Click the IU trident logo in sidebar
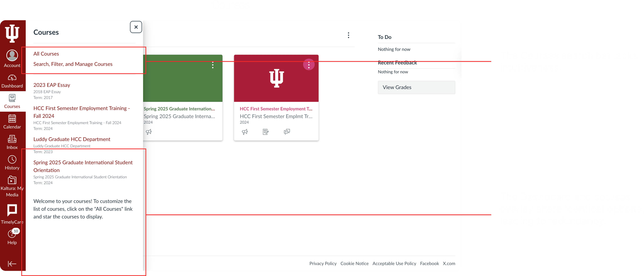Viewport: 644px width, 276px height. pyautogui.click(x=12, y=33)
